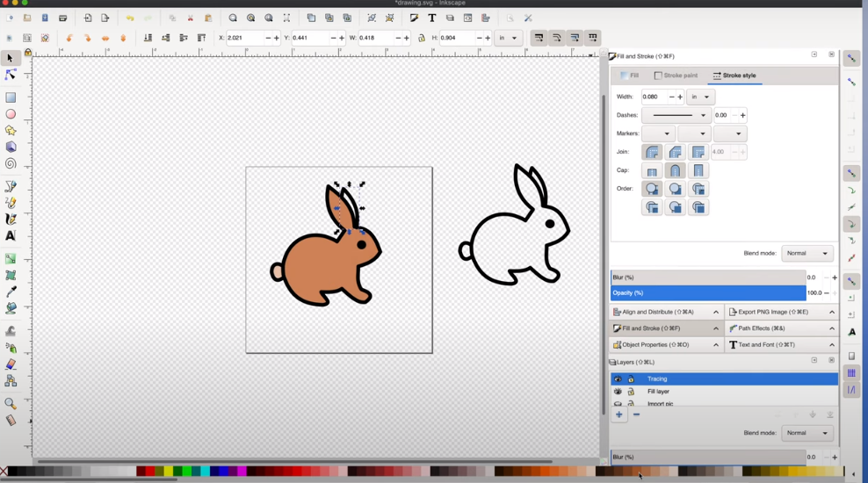Click the stroke Width value field
Viewport: 868px width, 483px height.
[x=654, y=97]
